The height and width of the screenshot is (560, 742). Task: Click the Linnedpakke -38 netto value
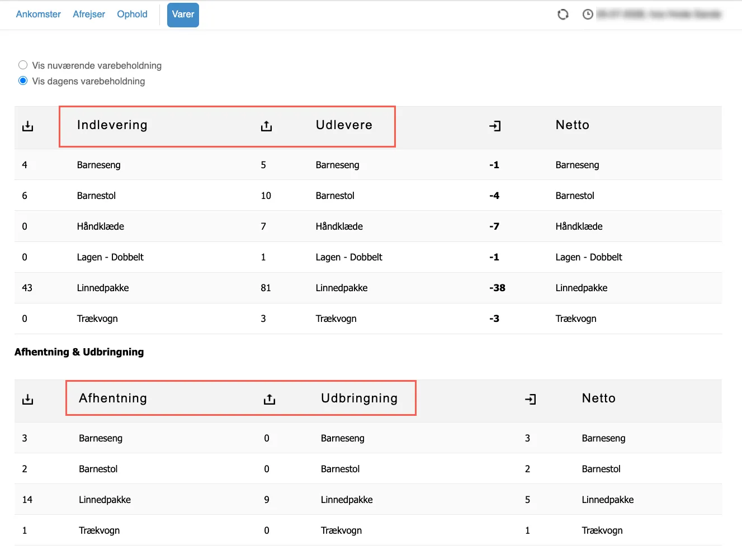pos(497,288)
